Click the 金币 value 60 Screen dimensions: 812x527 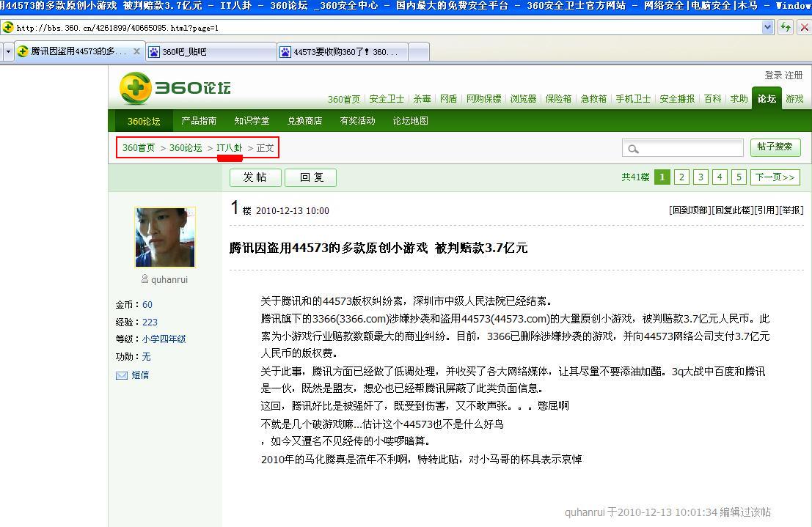[147, 304]
